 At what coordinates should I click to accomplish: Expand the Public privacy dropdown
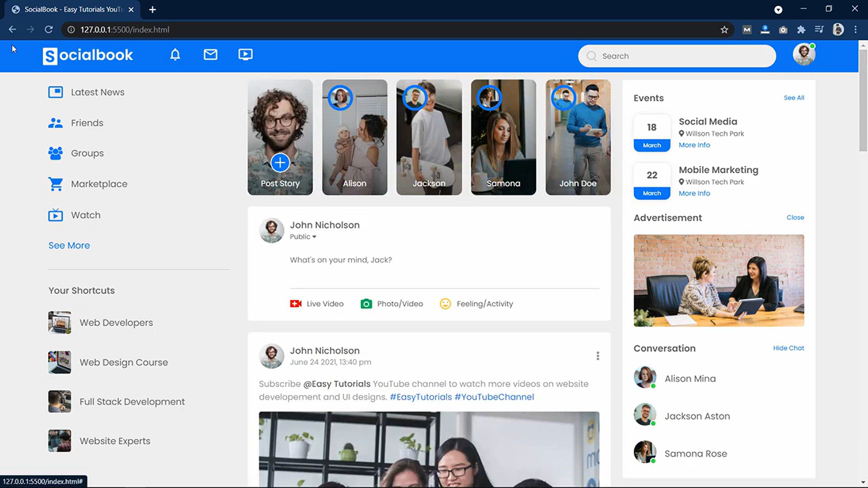point(303,237)
